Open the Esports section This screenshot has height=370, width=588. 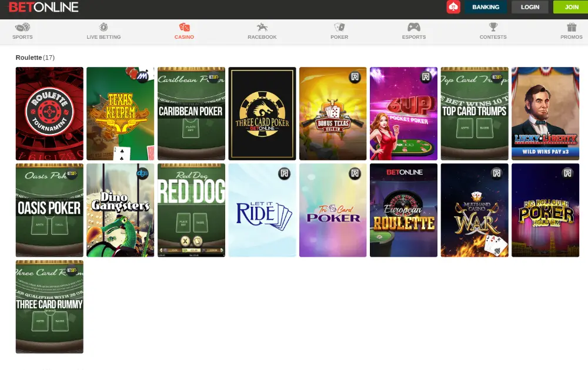point(414,32)
